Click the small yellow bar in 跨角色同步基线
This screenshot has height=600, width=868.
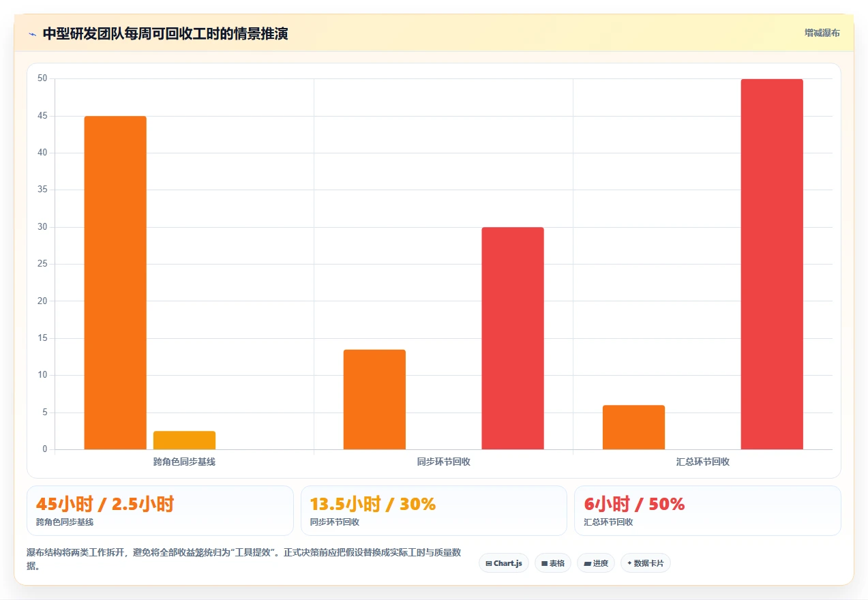(x=184, y=440)
